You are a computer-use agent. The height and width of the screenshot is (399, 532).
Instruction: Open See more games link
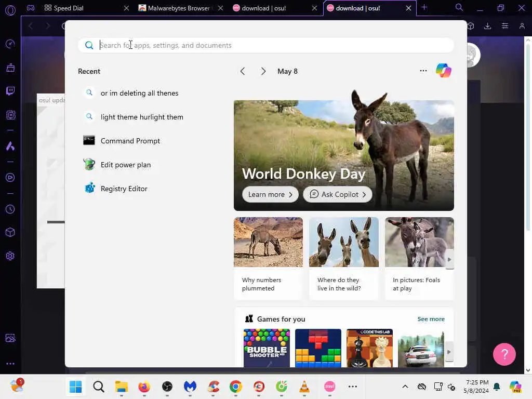(x=431, y=319)
